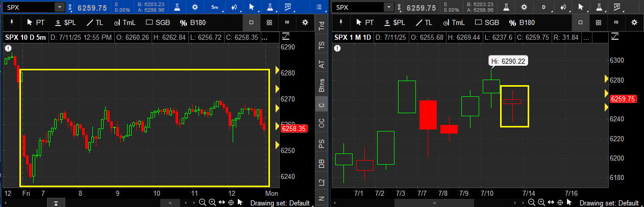Click price axis scale icon in right chart

pos(614,36)
